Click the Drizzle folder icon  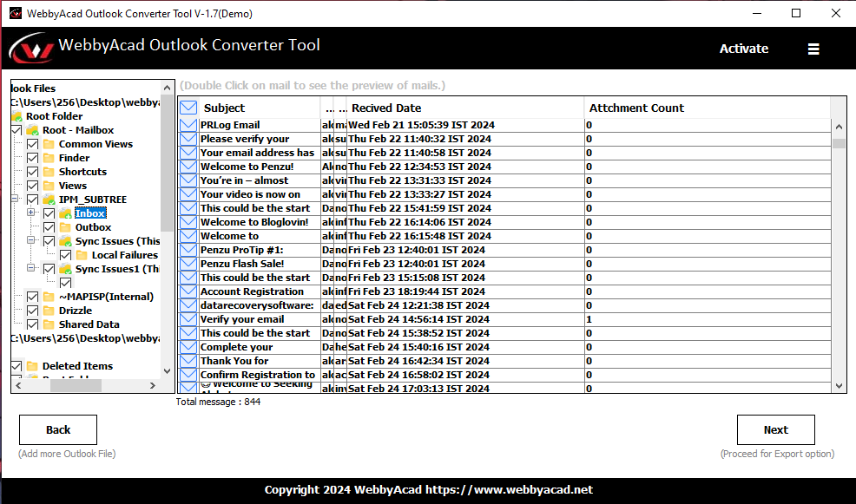click(x=49, y=311)
